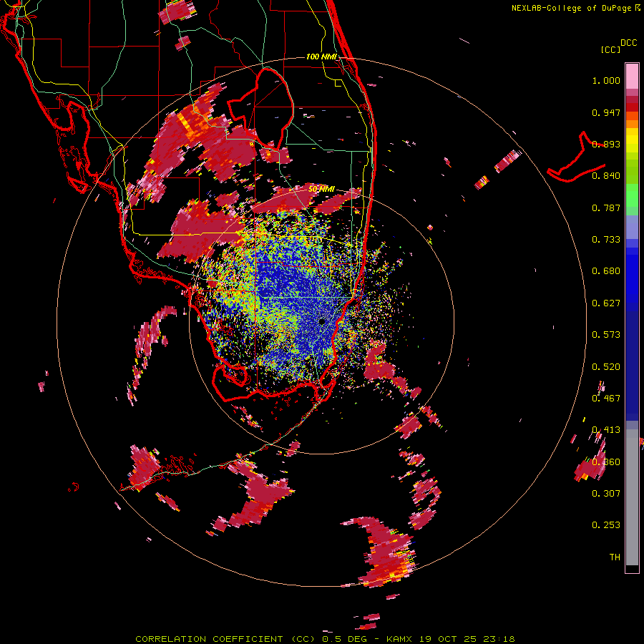
Task: Click the 23:18 timestamp
Action: [x=498, y=639]
